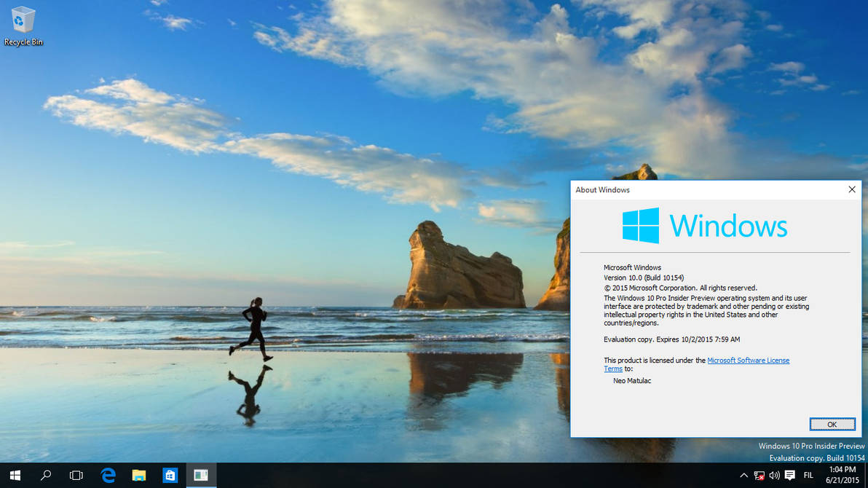The width and height of the screenshot is (868, 488).
Task: Open File Explorer from taskbar
Action: [139, 476]
